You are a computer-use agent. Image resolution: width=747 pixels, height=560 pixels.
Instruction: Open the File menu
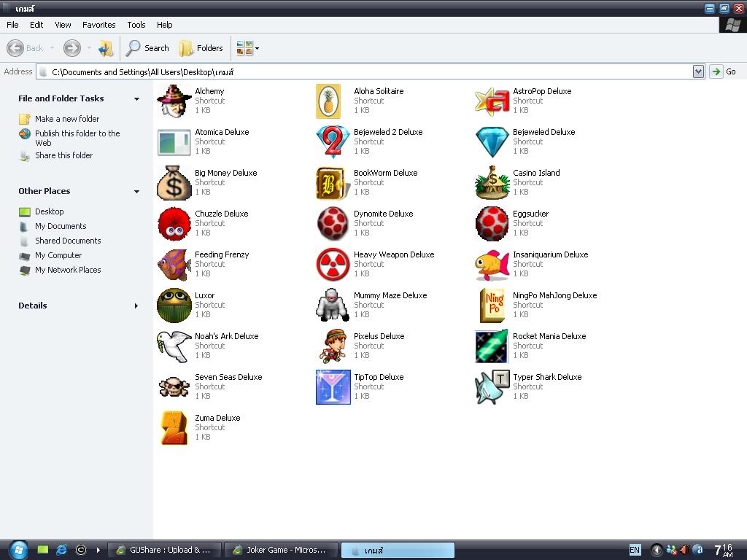(12, 25)
